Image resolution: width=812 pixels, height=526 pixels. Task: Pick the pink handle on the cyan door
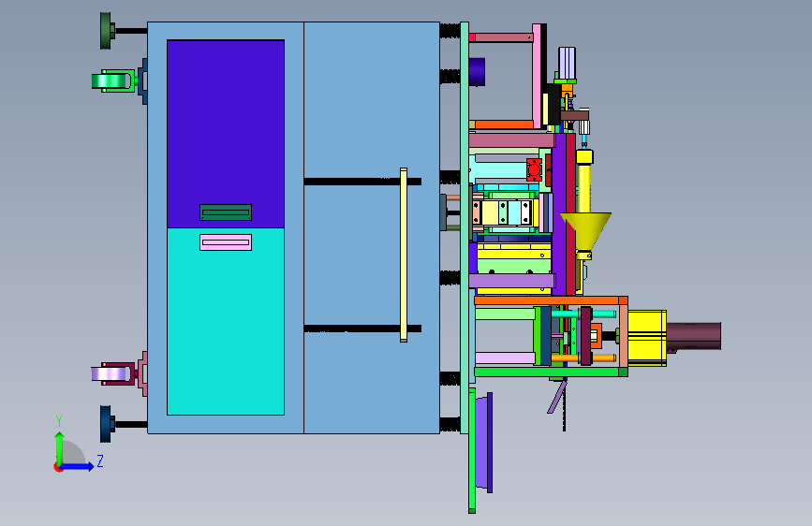pyautogui.click(x=226, y=242)
